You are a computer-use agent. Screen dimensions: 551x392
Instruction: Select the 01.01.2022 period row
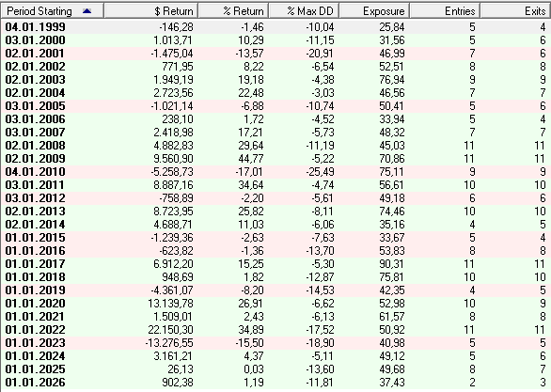click(x=275, y=330)
